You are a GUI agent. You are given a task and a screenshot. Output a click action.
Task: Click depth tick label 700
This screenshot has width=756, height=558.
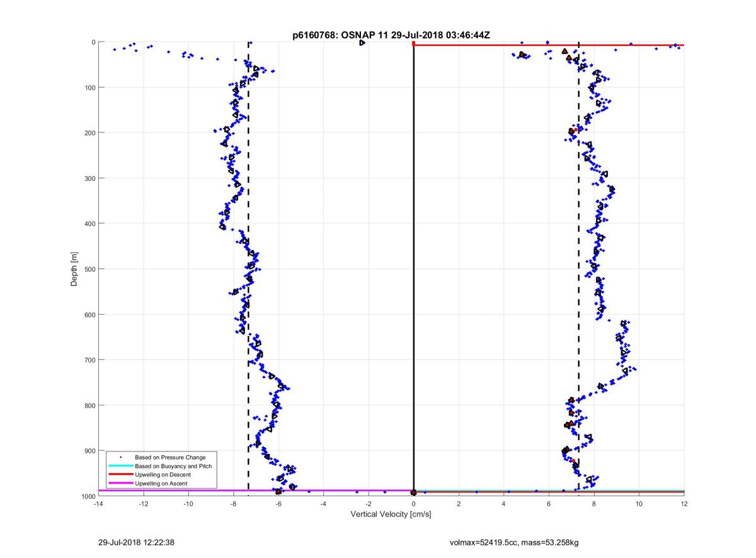coord(89,359)
